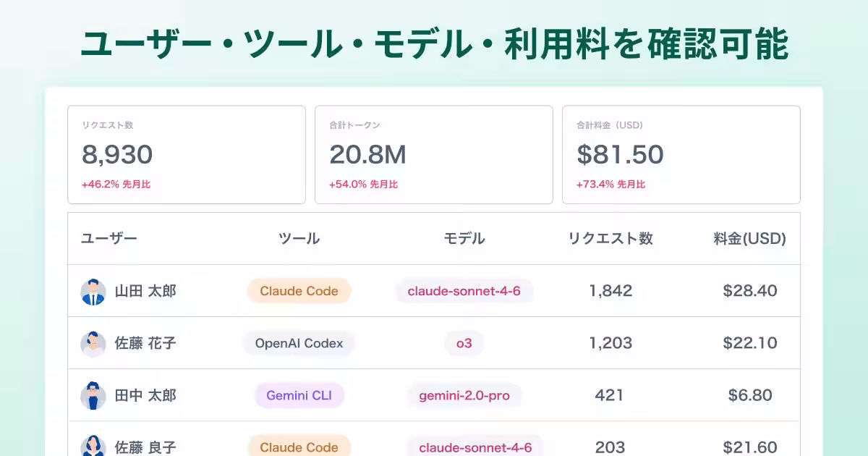The height and width of the screenshot is (456, 868).
Task: Click the request count 1,842
Action: click(610, 291)
